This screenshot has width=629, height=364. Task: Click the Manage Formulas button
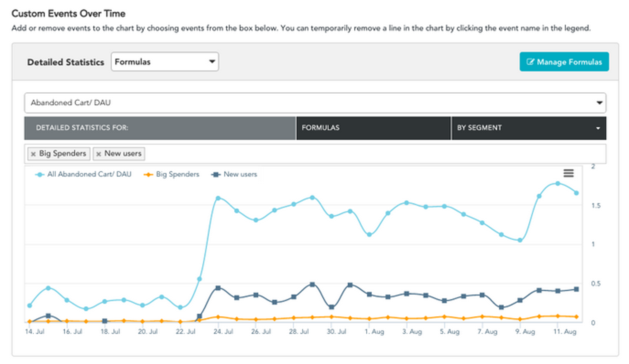[564, 62]
